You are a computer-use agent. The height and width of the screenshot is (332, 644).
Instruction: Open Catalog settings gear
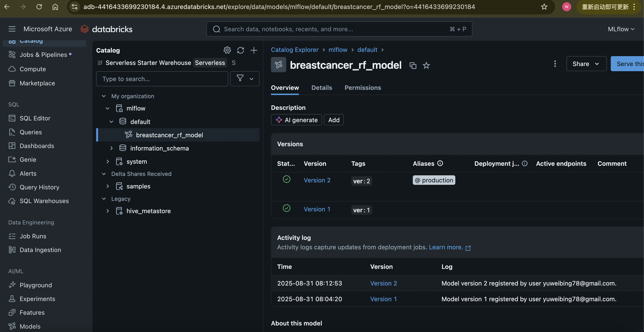pyautogui.click(x=227, y=50)
